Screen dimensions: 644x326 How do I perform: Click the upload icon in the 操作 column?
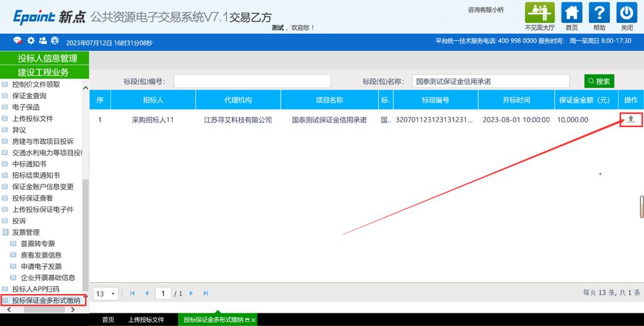[631, 120]
